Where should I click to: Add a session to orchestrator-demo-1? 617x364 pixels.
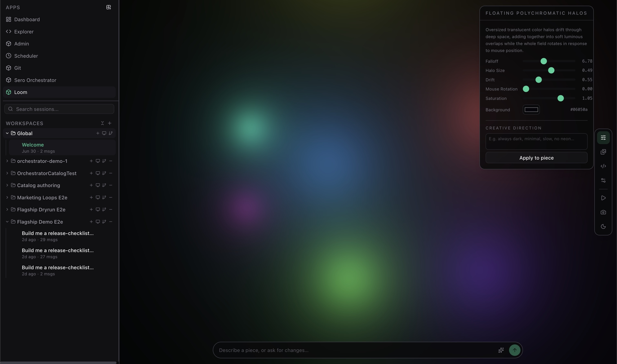click(91, 161)
